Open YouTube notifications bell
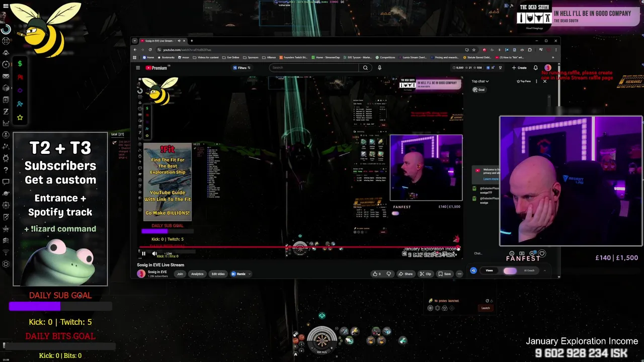Image resolution: width=644 pixels, height=362 pixels. click(535, 68)
